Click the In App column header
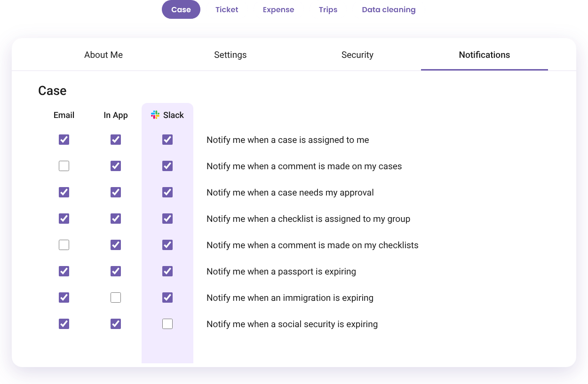The height and width of the screenshot is (384, 588). (116, 115)
